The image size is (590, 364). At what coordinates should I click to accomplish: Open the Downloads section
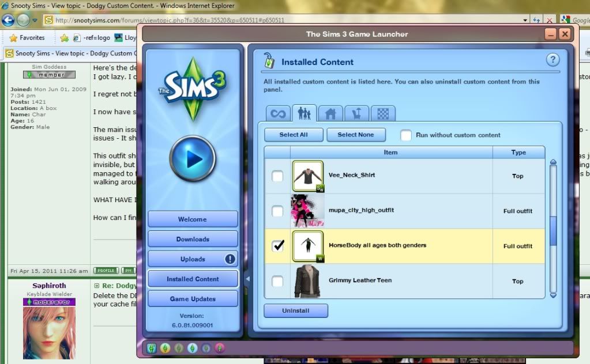[193, 239]
